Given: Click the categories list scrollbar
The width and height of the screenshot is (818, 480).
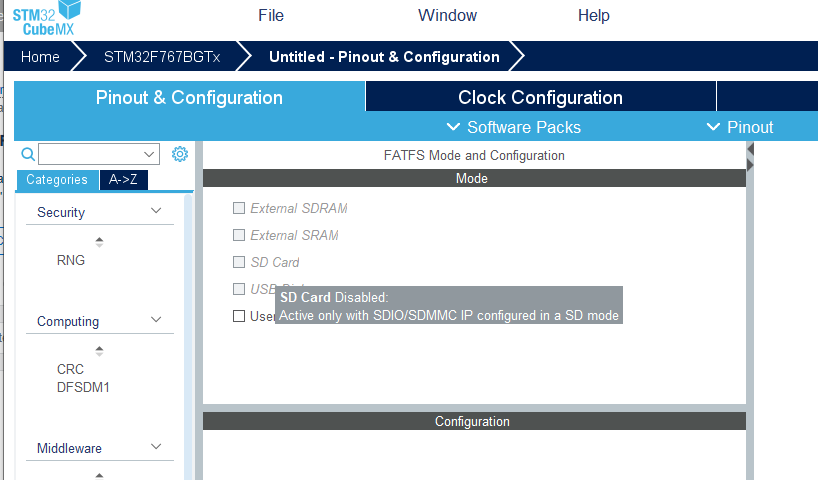Looking at the screenshot, I should [188, 337].
